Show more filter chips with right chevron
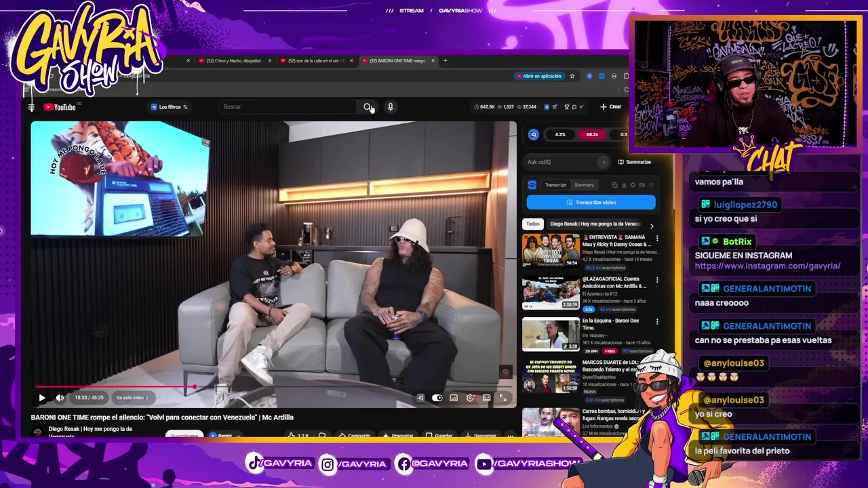Image resolution: width=868 pixels, height=488 pixels. coord(652,226)
